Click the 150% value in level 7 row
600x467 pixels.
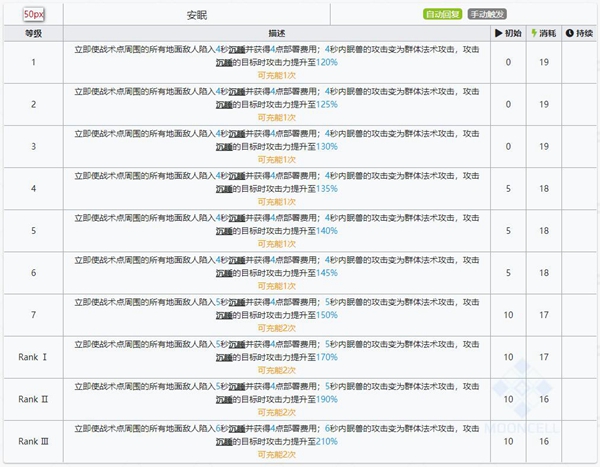pos(327,314)
